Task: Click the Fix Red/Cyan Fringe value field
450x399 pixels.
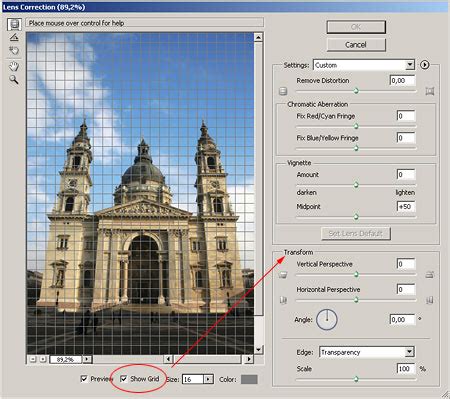Action: coord(406,116)
